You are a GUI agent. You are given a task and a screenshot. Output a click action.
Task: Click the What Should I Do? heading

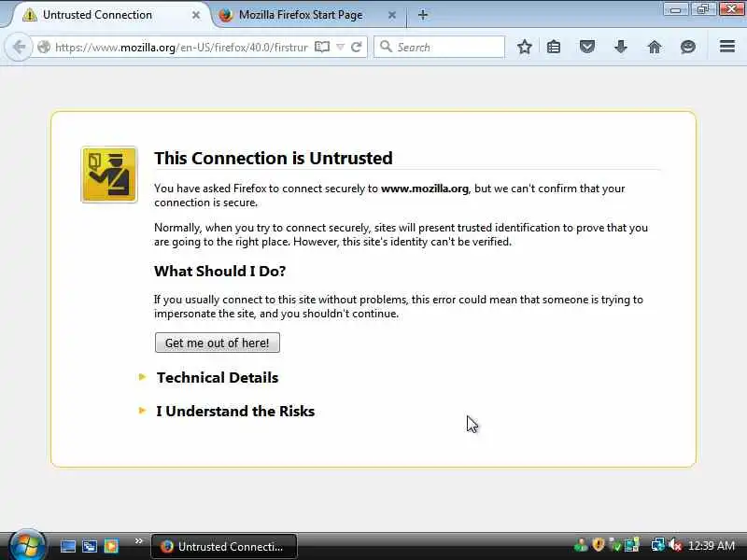pos(219,271)
